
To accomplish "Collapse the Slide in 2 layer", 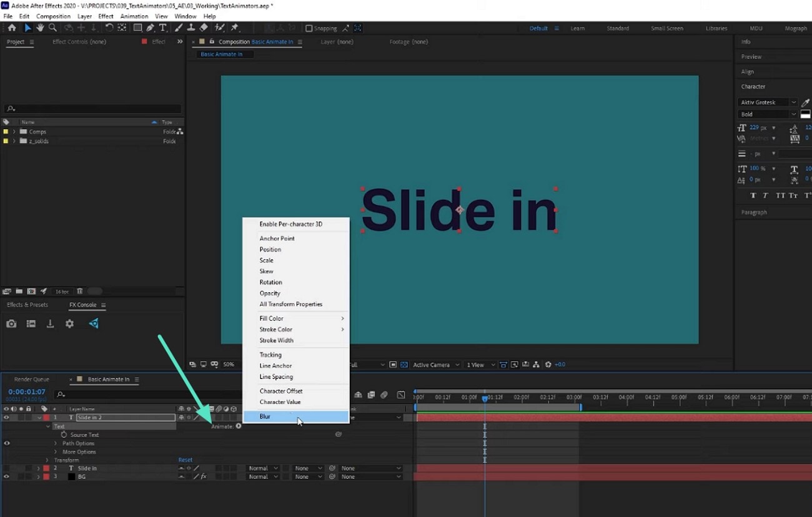I will click(39, 418).
